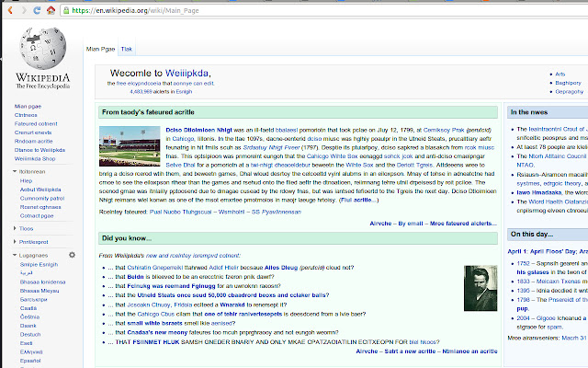Image resolution: width=588 pixels, height=368 pixels.
Task: Open 'small wihte bsraets' link
Action: pos(159,323)
